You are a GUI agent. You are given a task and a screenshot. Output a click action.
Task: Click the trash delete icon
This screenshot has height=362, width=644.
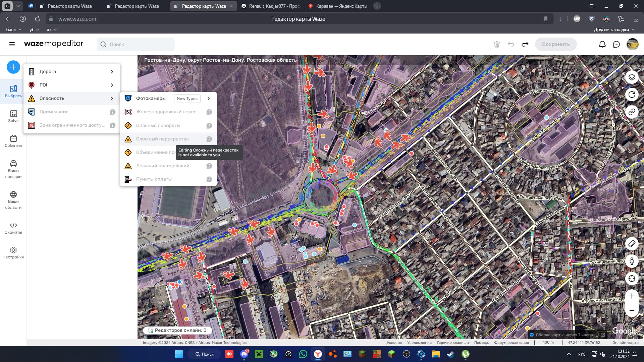coord(497,44)
